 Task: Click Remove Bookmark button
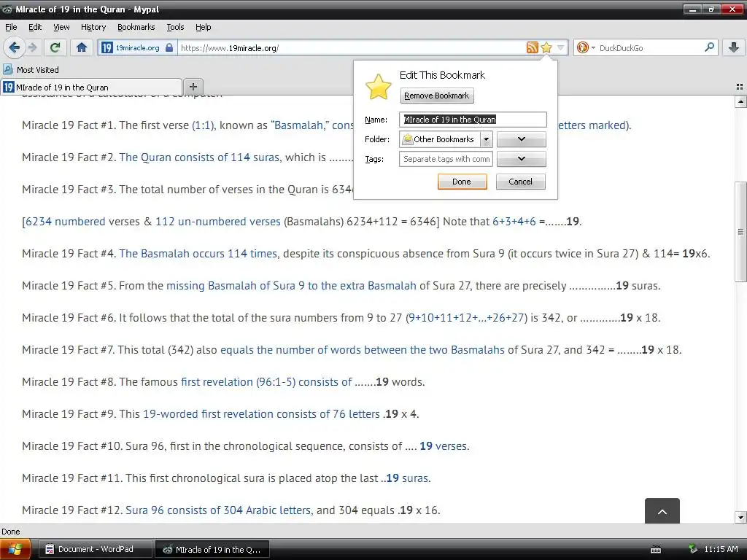click(x=437, y=96)
